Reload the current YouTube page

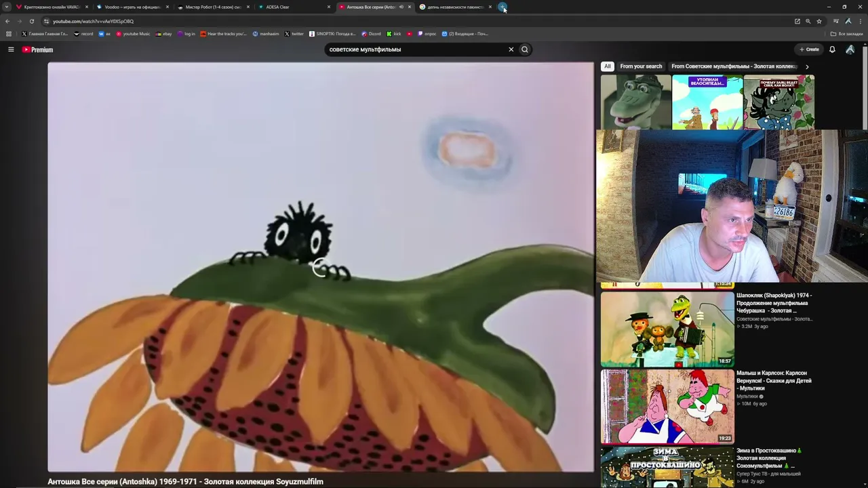pyautogui.click(x=31, y=21)
